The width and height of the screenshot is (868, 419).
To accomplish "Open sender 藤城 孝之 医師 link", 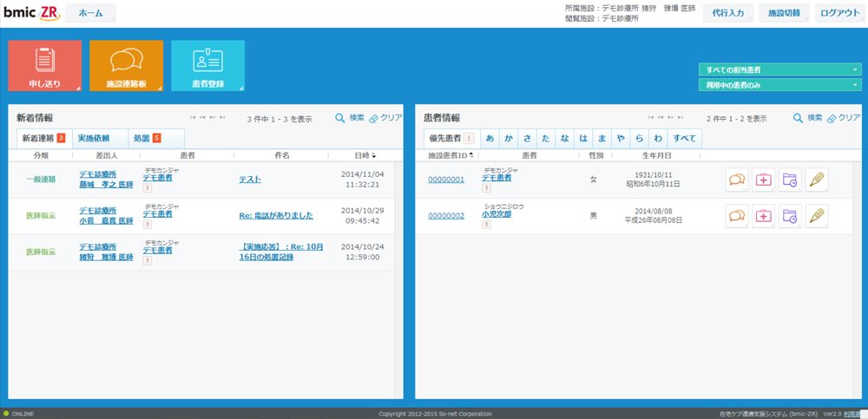I will coord(106,184).
